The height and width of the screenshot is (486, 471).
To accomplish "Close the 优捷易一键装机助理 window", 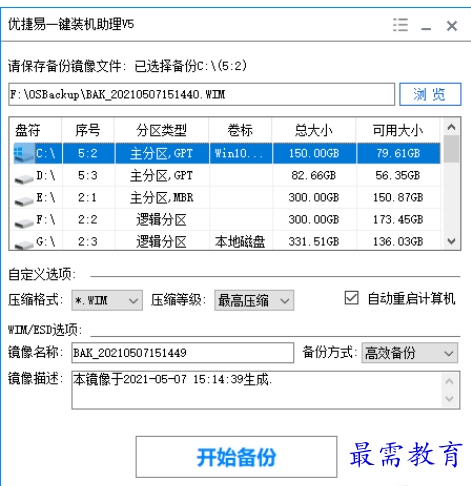I will pyautogui.click(x=452, y=26).
